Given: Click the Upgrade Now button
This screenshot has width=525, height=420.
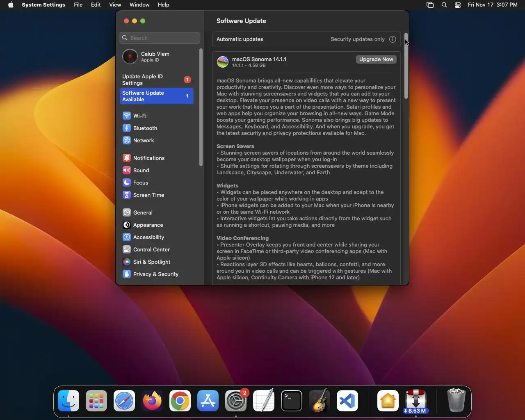Looking at the screenshot, I should pyautogui.click(x=376, y=59).
